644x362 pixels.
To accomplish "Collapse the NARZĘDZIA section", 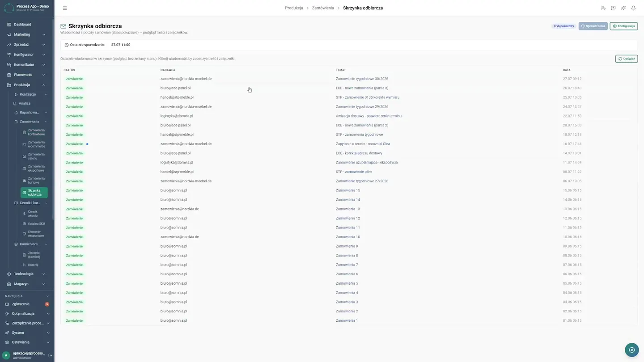I will (27, 296).
